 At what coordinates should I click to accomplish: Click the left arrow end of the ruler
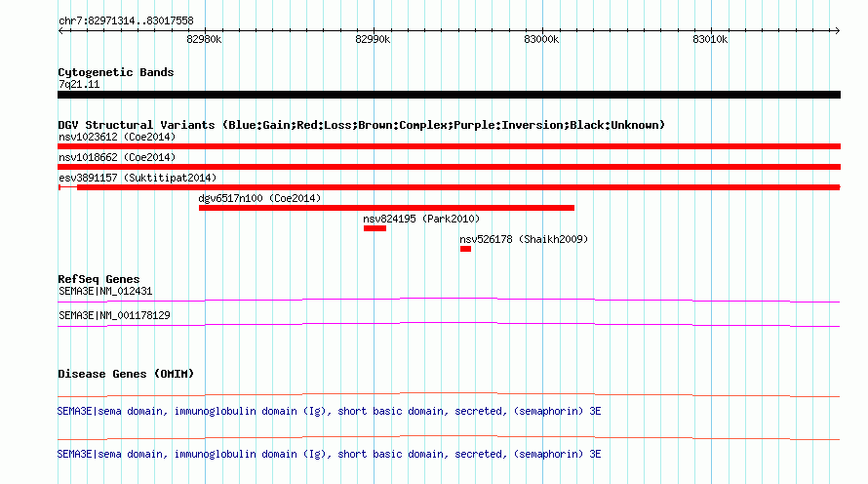60,30
